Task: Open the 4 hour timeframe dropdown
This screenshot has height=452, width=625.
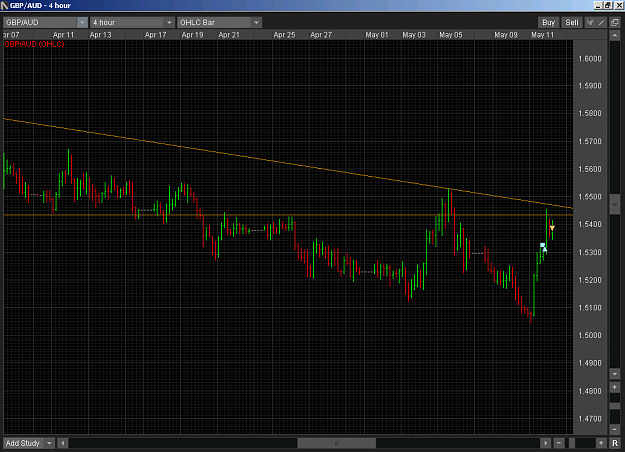Action: click(x=132, y=22)
